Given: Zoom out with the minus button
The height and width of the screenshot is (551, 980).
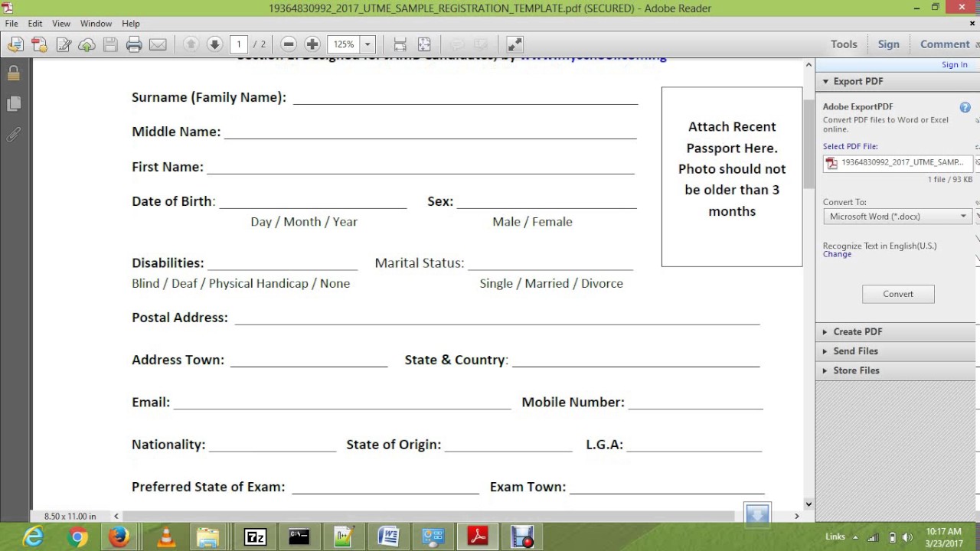Looking at the screenshot, I should pyautogui.click(x=288, y=44).
